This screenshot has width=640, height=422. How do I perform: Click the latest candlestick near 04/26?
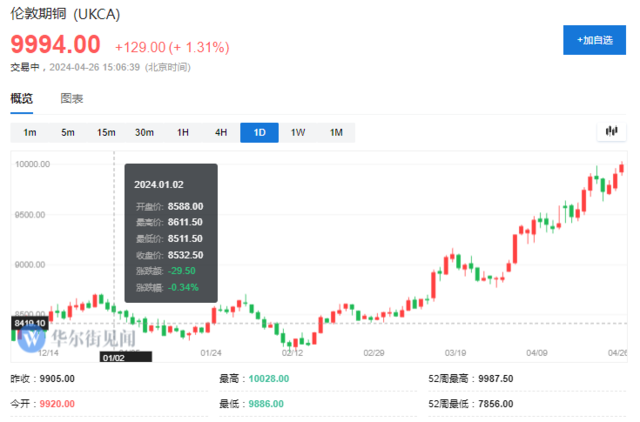[622, 167]
